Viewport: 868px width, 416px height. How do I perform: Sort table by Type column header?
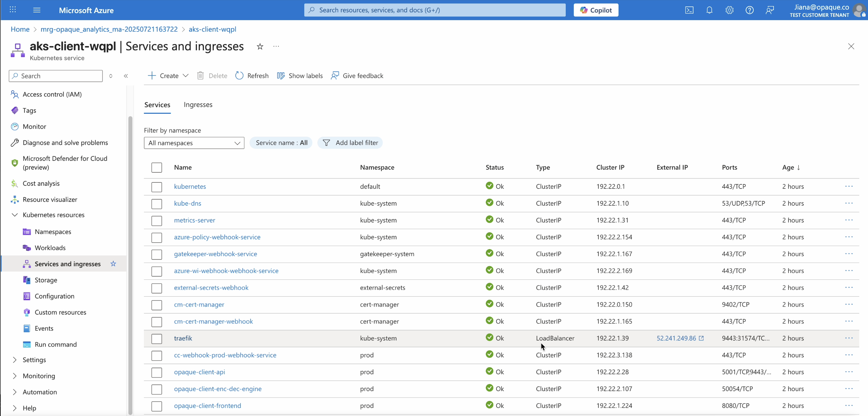point(543,167)
